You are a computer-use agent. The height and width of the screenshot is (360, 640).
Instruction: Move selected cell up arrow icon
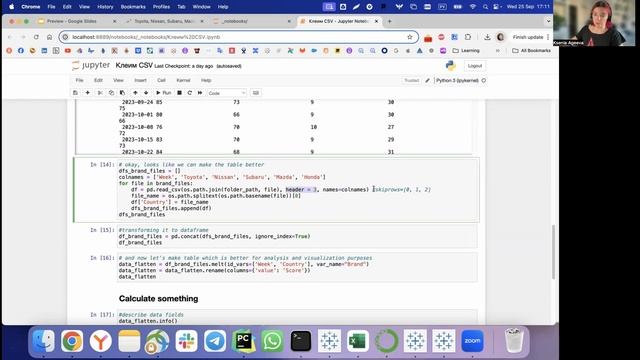135,93
